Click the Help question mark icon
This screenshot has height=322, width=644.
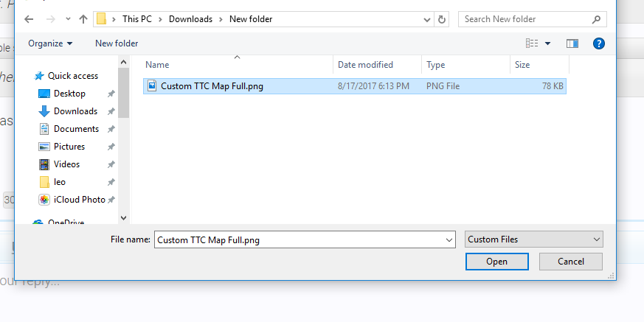coord(599,43)
